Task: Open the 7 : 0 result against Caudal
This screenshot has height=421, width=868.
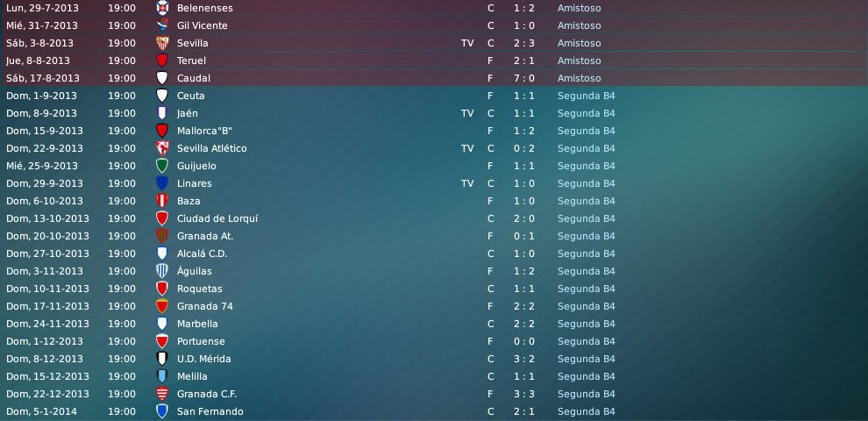Action: tap(523, 78)
